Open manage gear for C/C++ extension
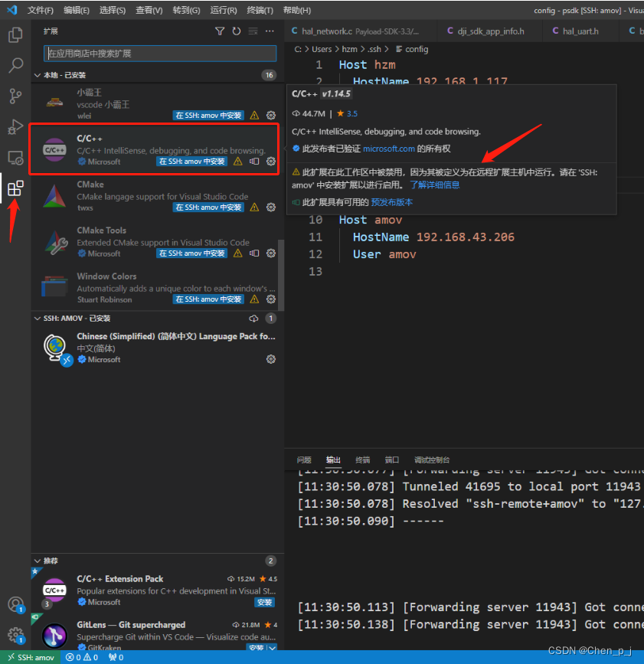The height and width of the screenshot is (664, 644). click(271, 162)
